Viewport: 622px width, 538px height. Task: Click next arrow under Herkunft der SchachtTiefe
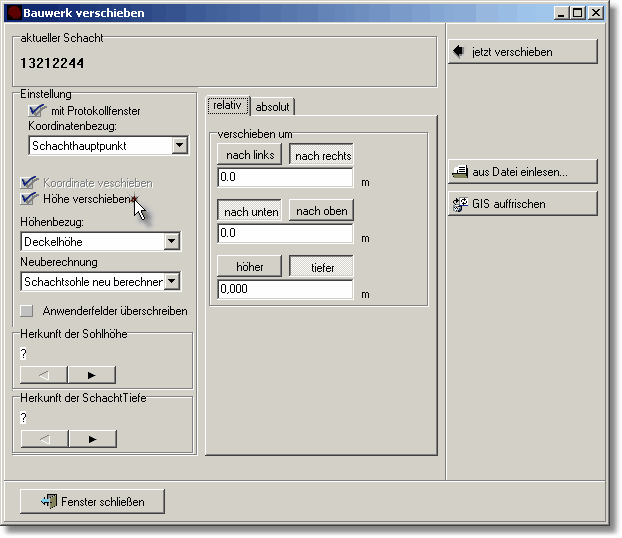pyautogui.click(x=92, y=439)
